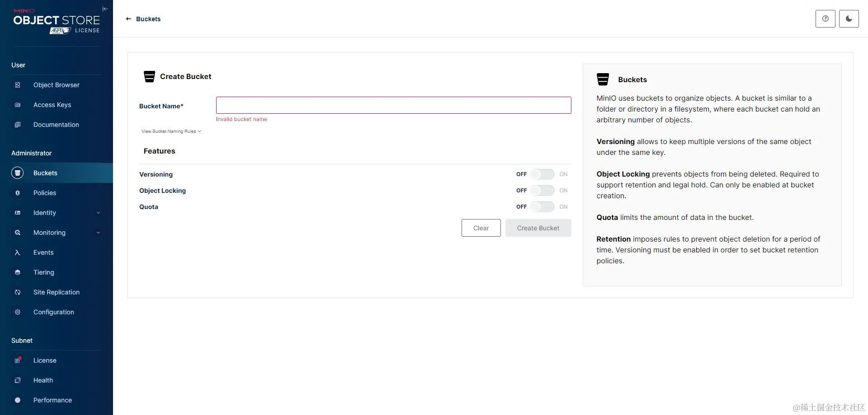Click the Bucket Name* field label
The width and height of the screenshot is (868, 415).
tap(161, 106)
